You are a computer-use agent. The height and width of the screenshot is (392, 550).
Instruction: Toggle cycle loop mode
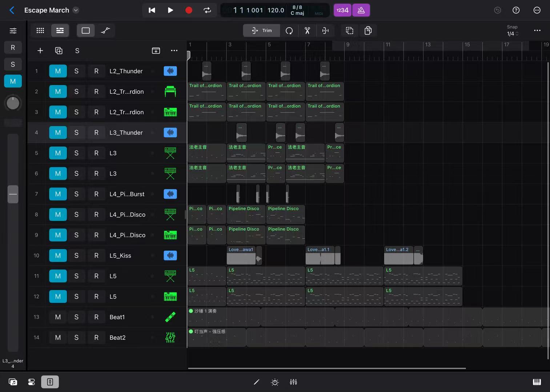coord(207,10)
